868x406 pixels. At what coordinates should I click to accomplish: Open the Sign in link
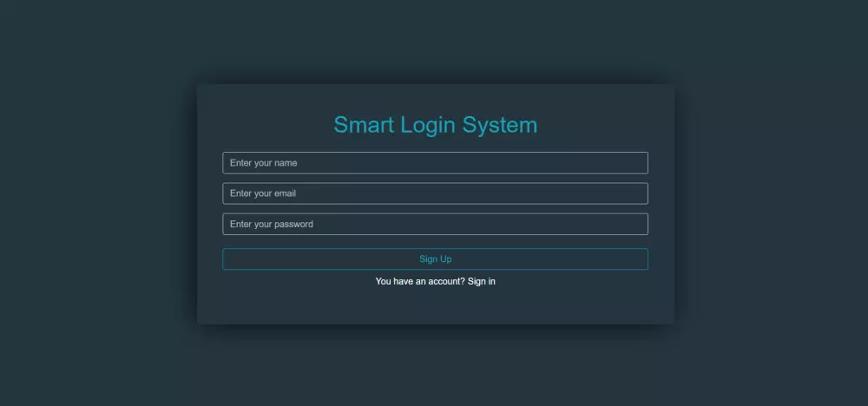481,282
